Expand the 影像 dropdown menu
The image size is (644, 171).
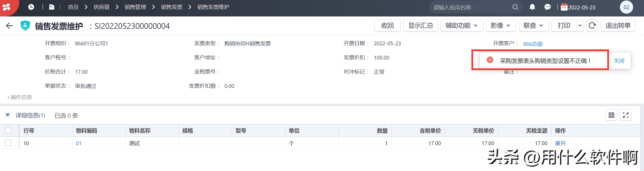501,26
